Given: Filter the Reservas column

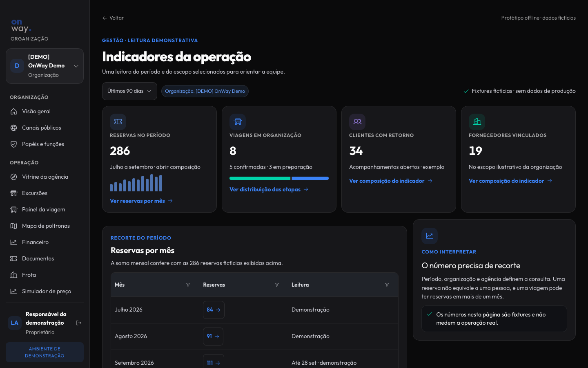Looking at the screenshot, I should [x=277, y=285].
